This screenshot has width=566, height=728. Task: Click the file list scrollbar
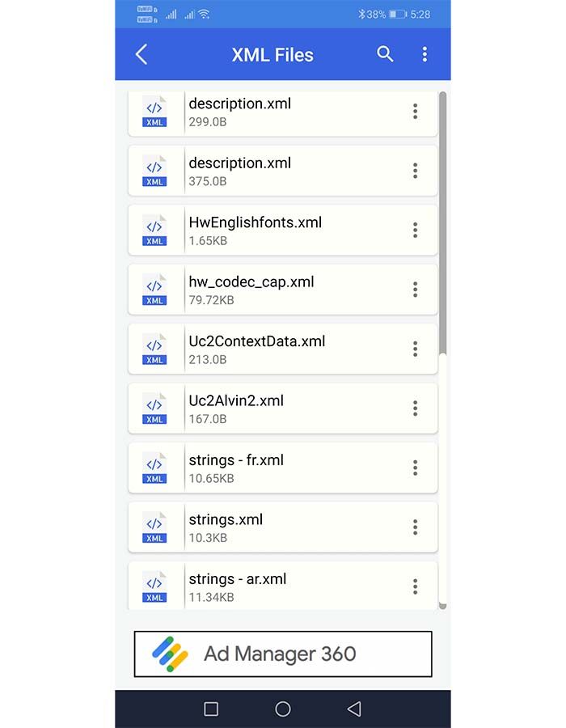click(442, 226)
